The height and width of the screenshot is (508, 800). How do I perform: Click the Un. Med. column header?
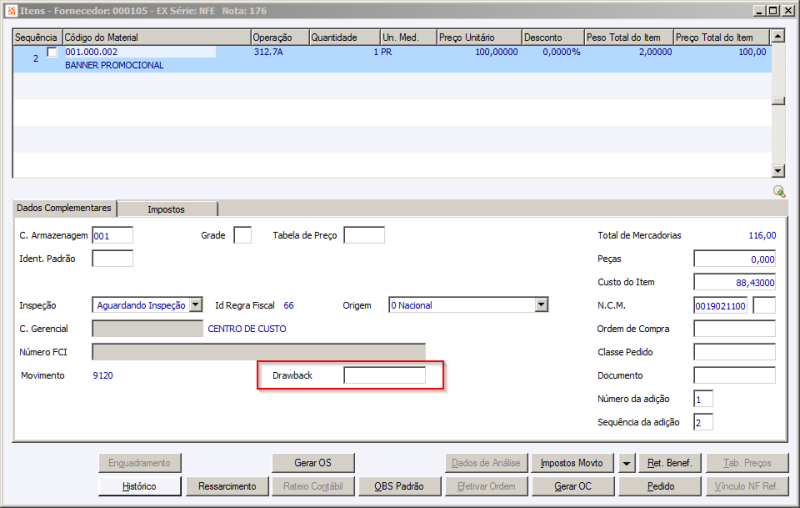(409, 37)
